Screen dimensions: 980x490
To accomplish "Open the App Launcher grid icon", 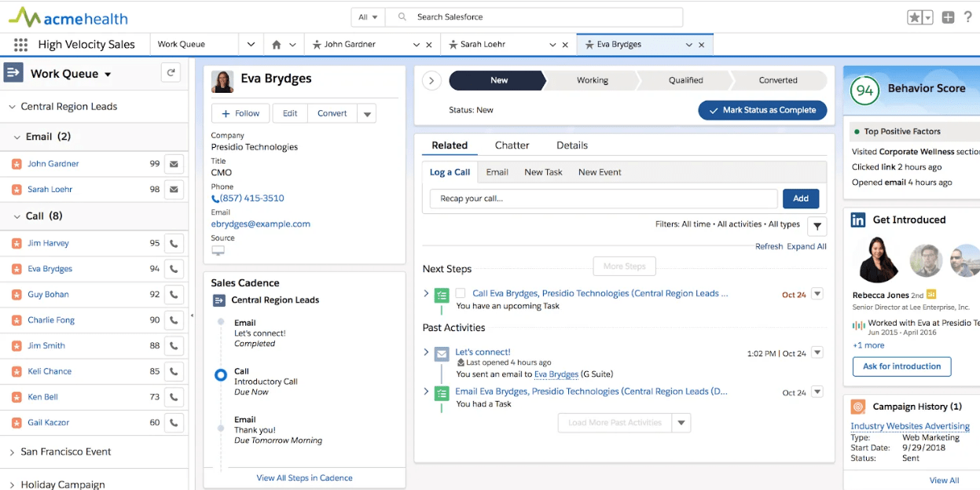I will click(x=20, y=45).
